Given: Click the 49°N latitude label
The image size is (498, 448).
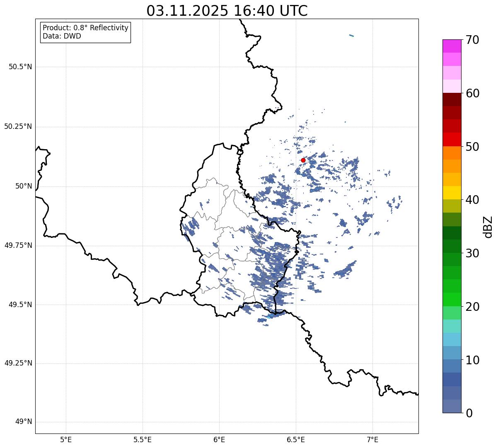Looking at the screenshot, I should click(24, 422).
